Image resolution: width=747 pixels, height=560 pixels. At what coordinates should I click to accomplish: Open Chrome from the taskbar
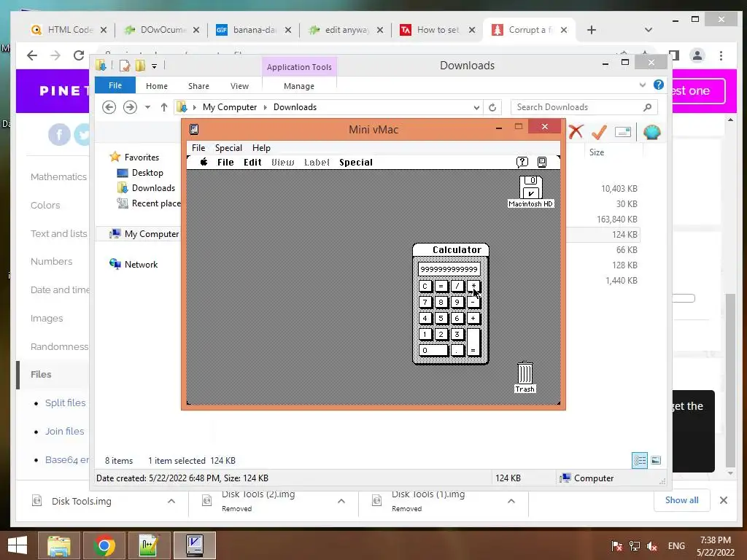(104, 545)
